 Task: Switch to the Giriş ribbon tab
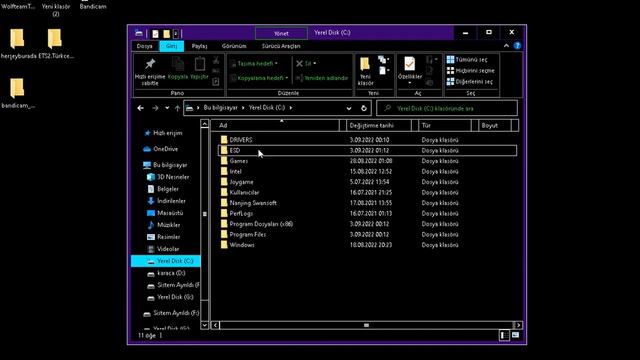click(171, 46)
